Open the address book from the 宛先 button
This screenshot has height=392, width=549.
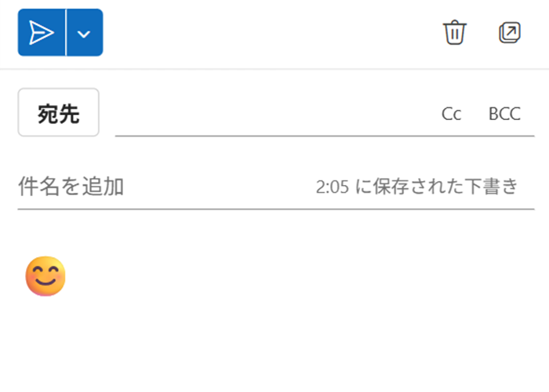[59, 112]
